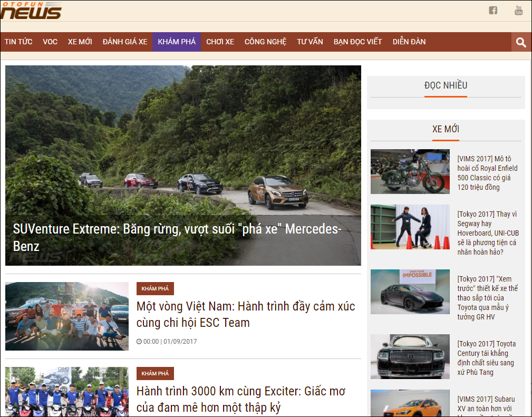Open the TIN TỨC menu item
The width and height of the screenshot is (532, 417).
coord(18,42)
